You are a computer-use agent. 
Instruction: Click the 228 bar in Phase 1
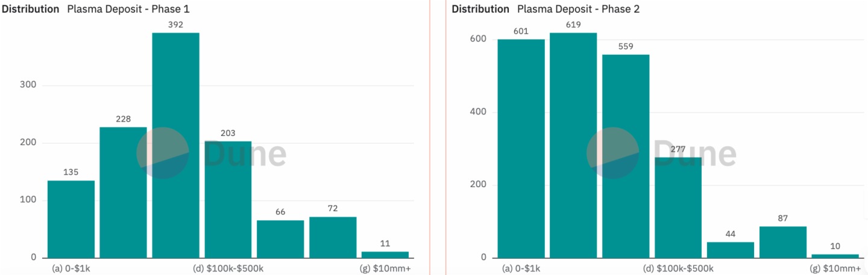(123, 193)
